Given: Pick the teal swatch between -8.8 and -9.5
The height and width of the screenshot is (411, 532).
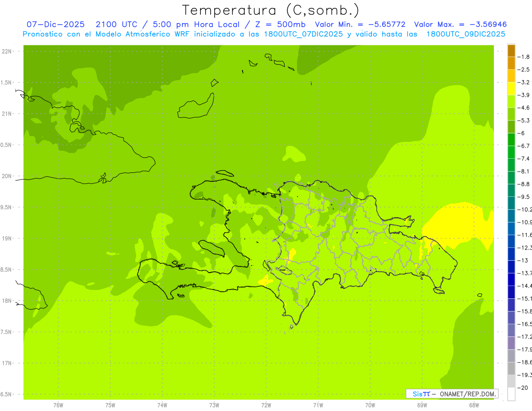Looking at the screenshot, I should point(511,190).
